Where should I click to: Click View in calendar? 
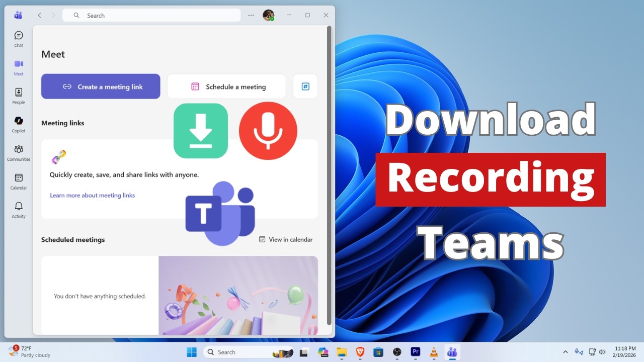[286, 239]
